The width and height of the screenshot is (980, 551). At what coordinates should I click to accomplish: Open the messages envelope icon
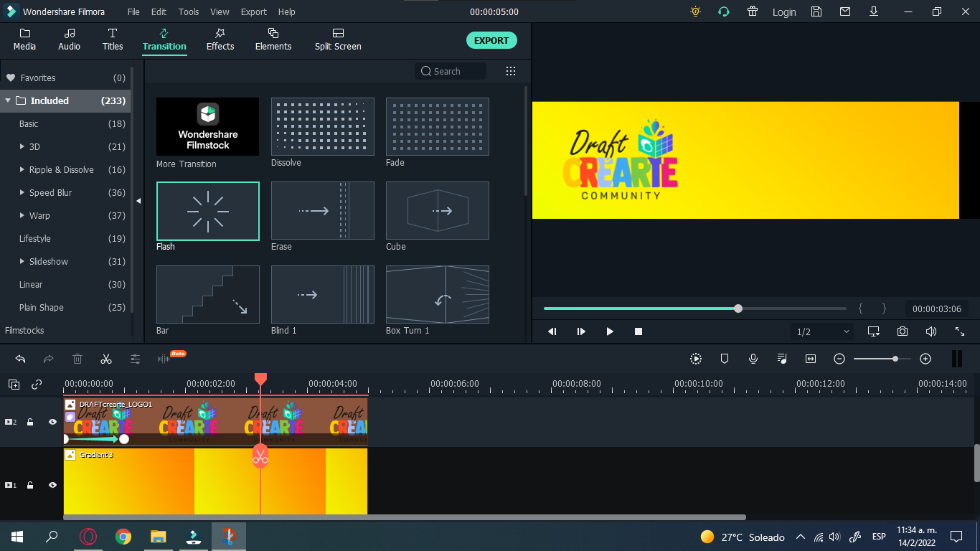coord(845,11)
